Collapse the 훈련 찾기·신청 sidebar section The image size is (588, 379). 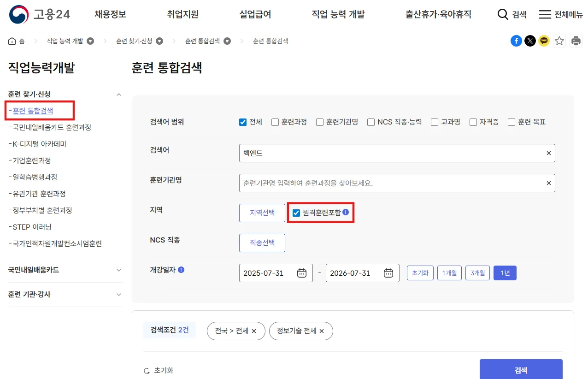click(x=119, y=95)
